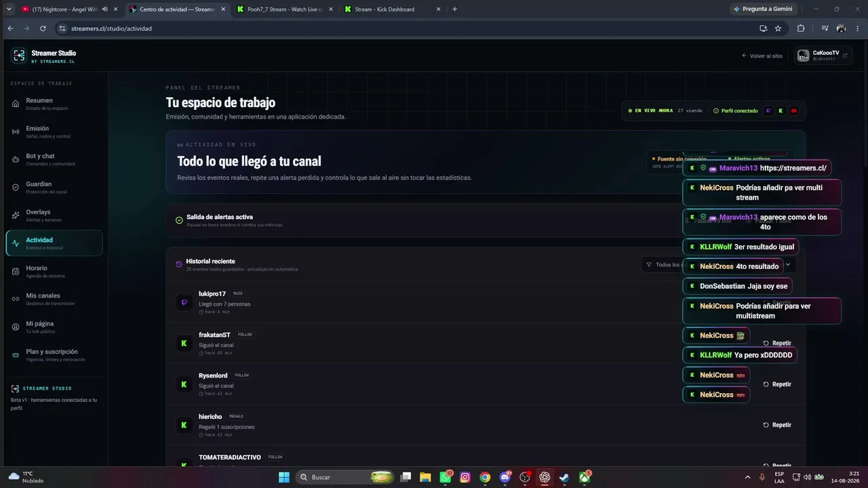The width and height of the screenshot is (868, 488).
Task: Open the Xbox app from the taskbar
Action: click(x=584, y=477)
